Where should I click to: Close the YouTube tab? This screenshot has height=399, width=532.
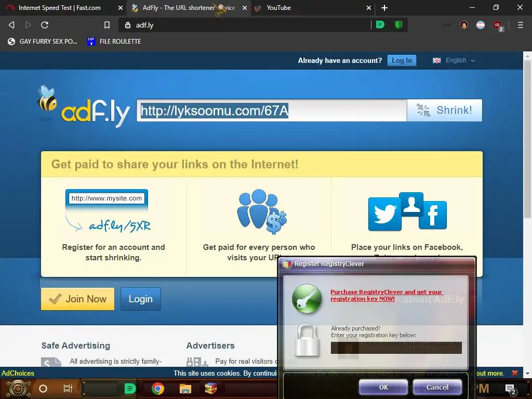pyautogui.click(x=368, y=8)
